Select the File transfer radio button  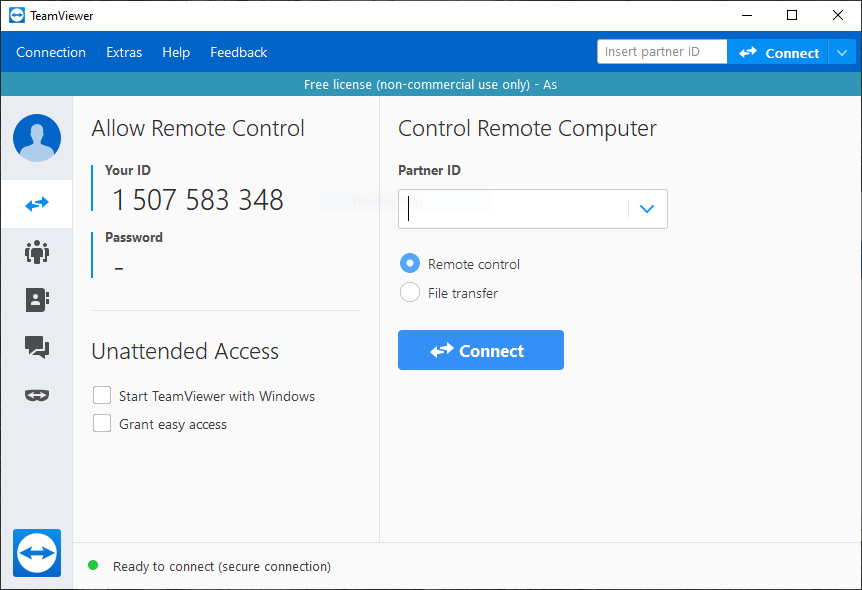[x=410, y=292]
